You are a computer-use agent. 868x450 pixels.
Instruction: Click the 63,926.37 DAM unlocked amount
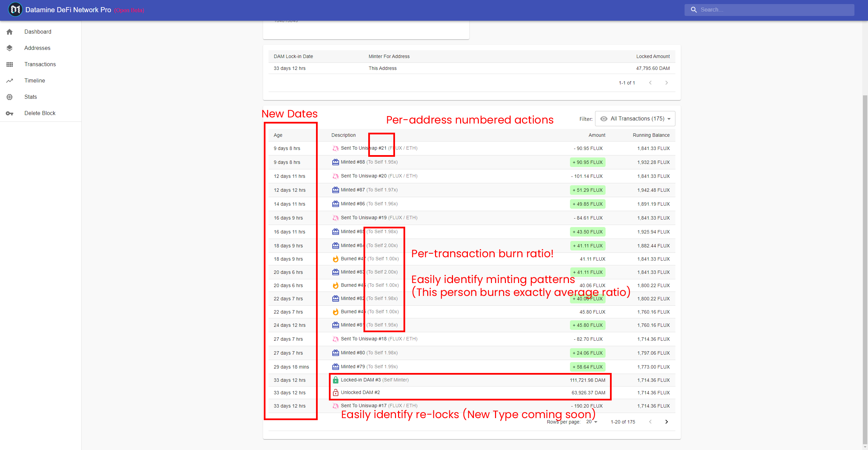pos(588,393)
